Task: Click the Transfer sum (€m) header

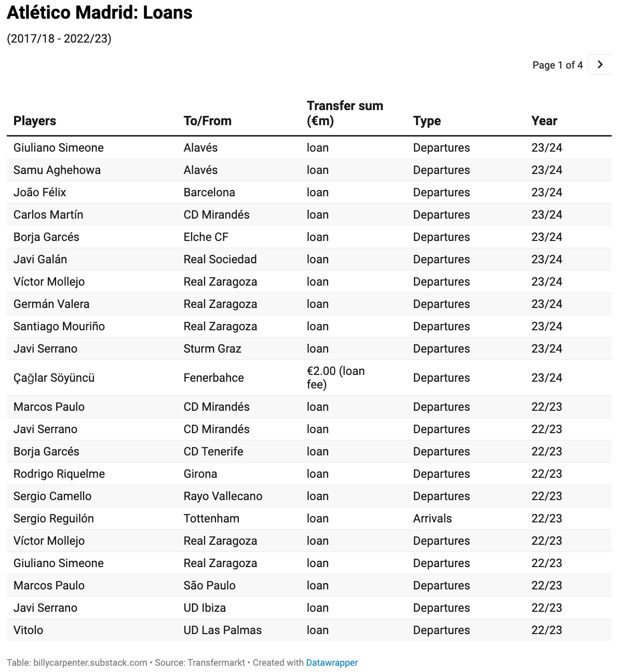Action: [x=345, y=113]
